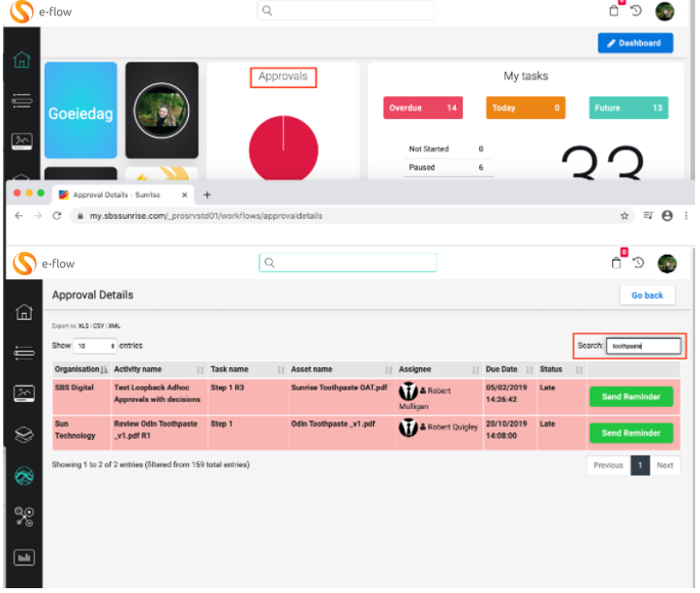Viewport: 700px width, 593px height.
Task: Open a new browser tab
Action: pyautogui.click(x=206, y=195)
